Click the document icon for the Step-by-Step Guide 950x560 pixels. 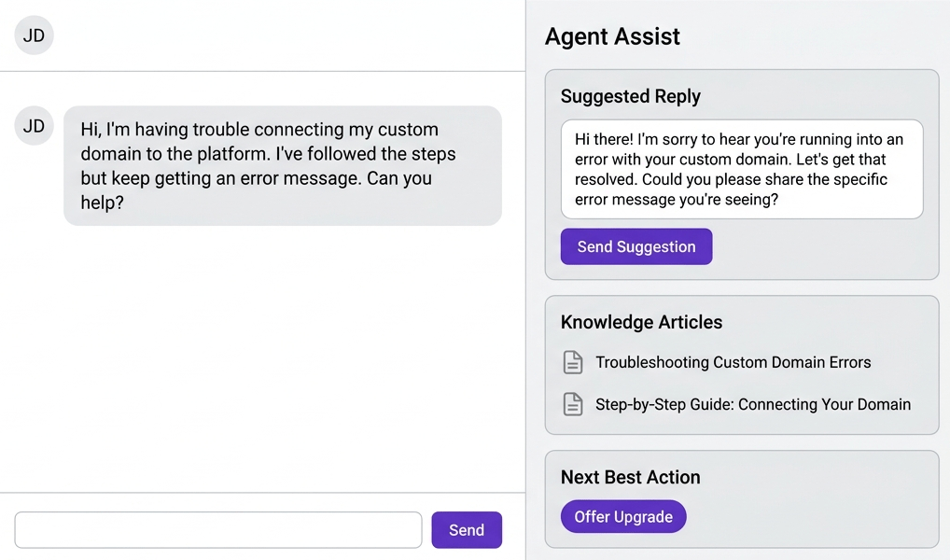click(x=573, y=405)
